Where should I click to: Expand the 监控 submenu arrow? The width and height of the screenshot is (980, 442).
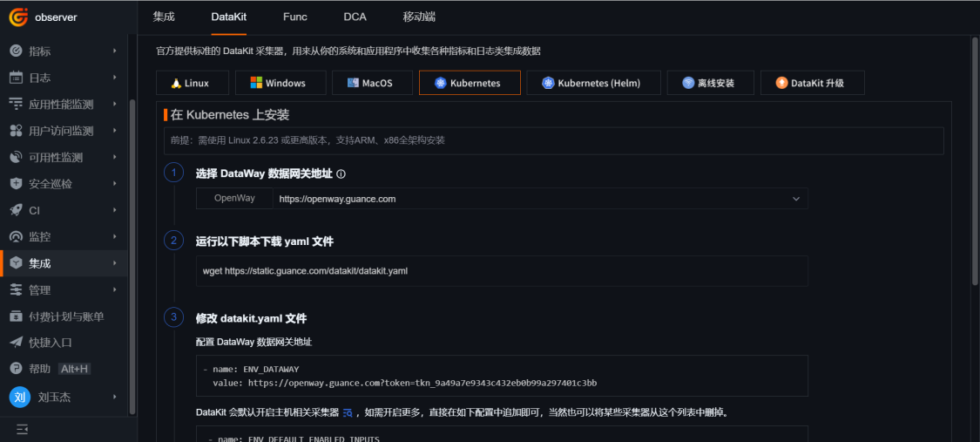coord(115,236)
